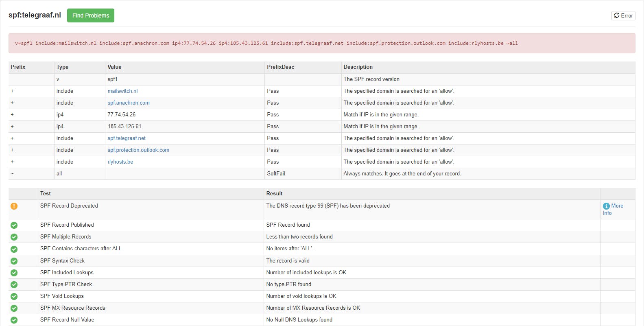
Task: Open the mailswitch.nl include link
Action: point(122,91)
